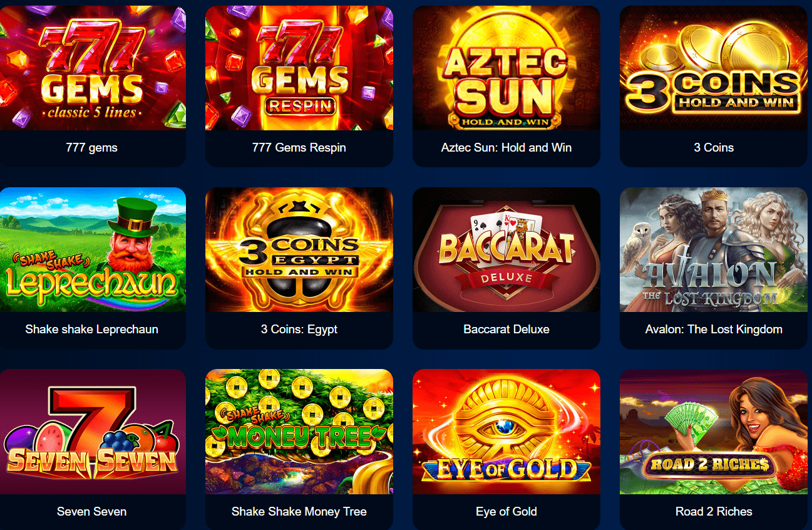812x530 pixels.
Task: Click the 'Road 2 Riches' caption link
Action: (714, 512)
